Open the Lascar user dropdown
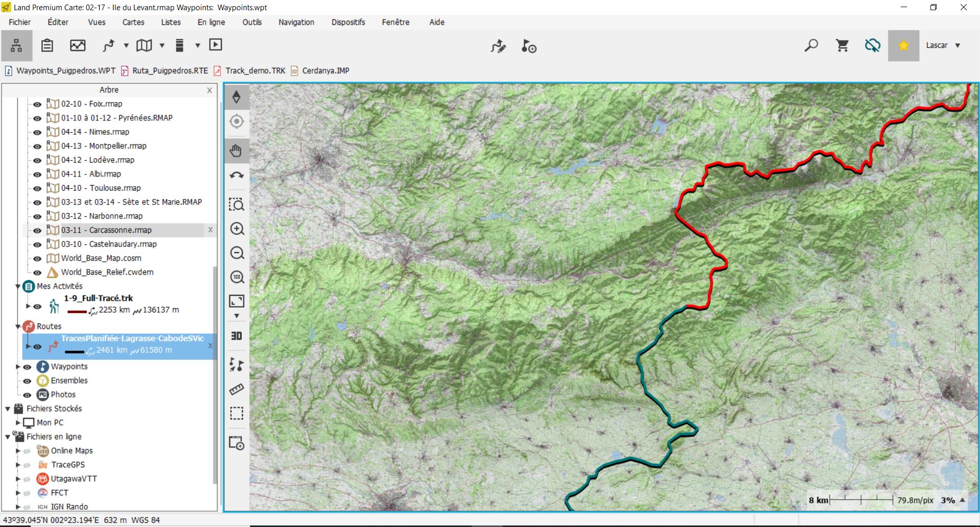This screenshot has height=527, width=980. 958,45
